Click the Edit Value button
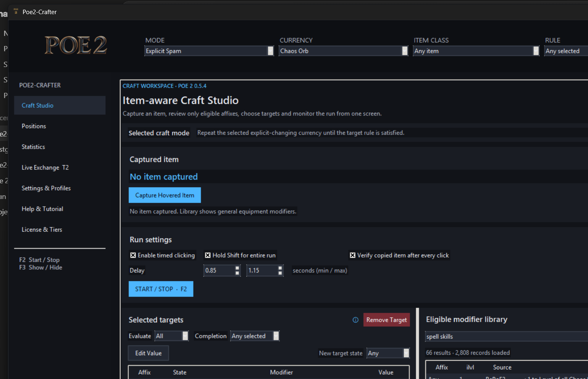 coord(148,353)
